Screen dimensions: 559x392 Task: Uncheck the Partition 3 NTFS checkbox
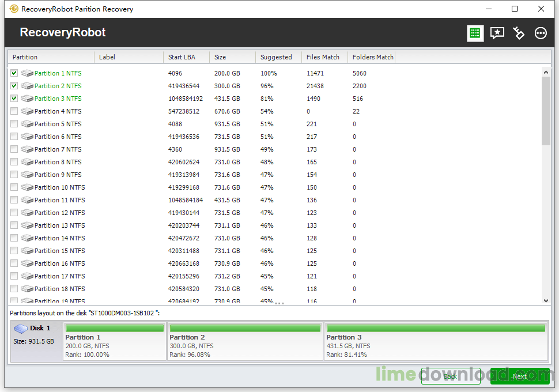[x=14, y=98]
